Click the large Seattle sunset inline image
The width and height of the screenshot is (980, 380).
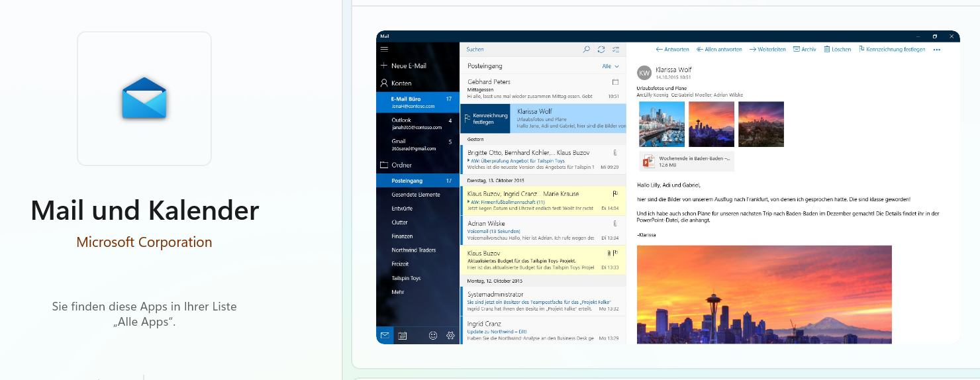[764, 295]
